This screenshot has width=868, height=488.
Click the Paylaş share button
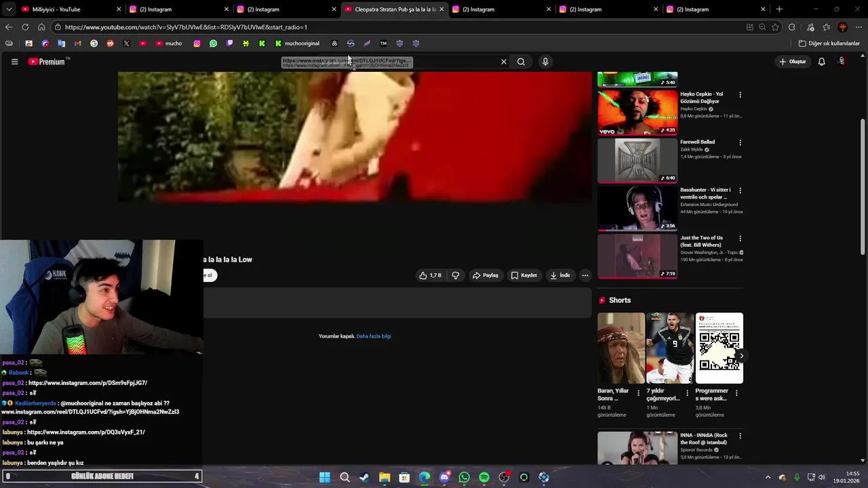tap(486, 275)
